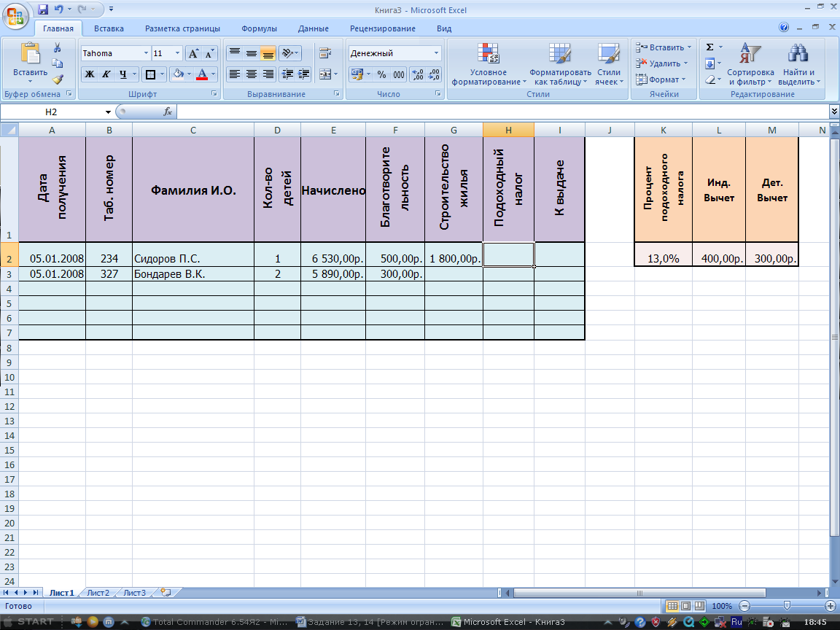Image resolution: width=840 pixels, height=630 pixels.
Task: Toggle wrap text in cells
Action: pos(325,53)
